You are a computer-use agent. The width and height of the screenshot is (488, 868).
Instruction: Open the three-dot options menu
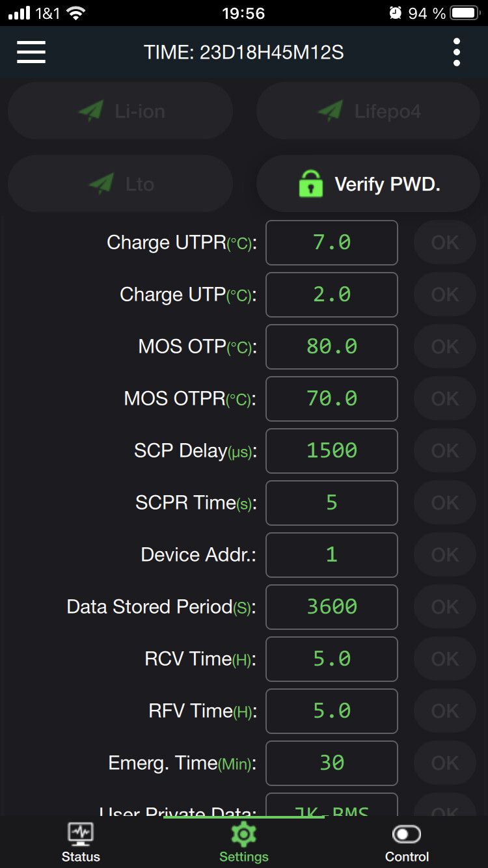(457, 52)
